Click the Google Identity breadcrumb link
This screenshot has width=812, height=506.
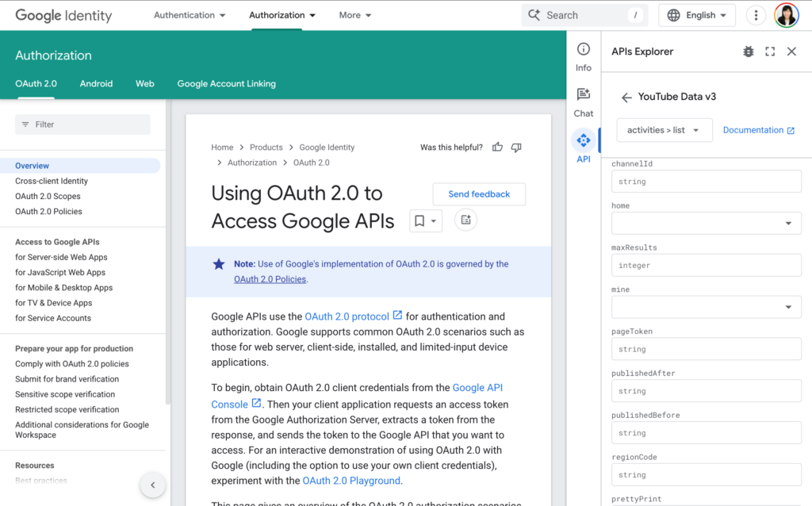[x=327, y=147]
